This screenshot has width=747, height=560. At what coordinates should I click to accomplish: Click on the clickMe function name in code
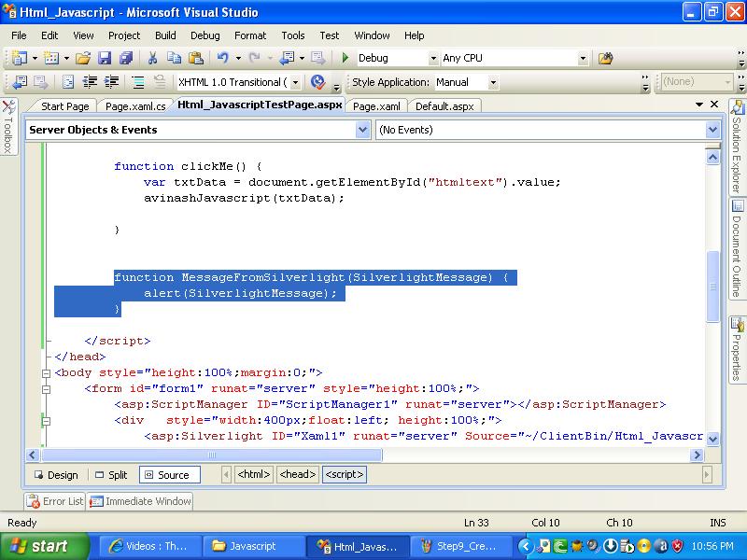tap(206, 166)
